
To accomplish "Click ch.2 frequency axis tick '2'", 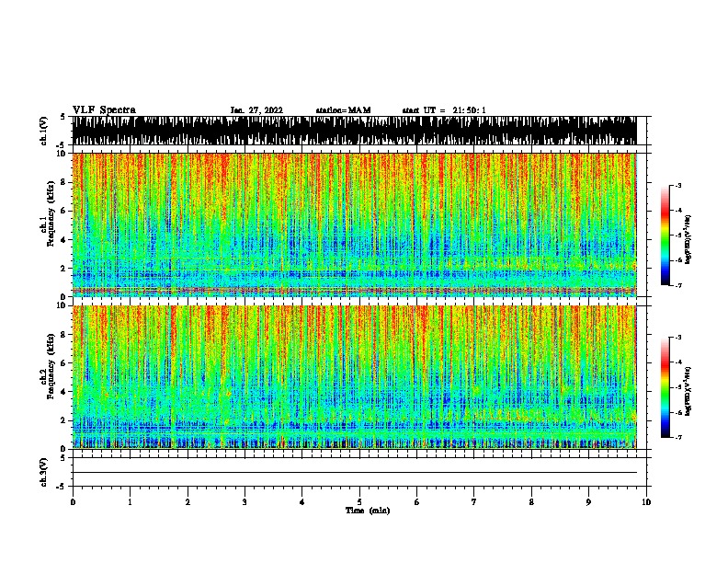I will tap(63, 420).
